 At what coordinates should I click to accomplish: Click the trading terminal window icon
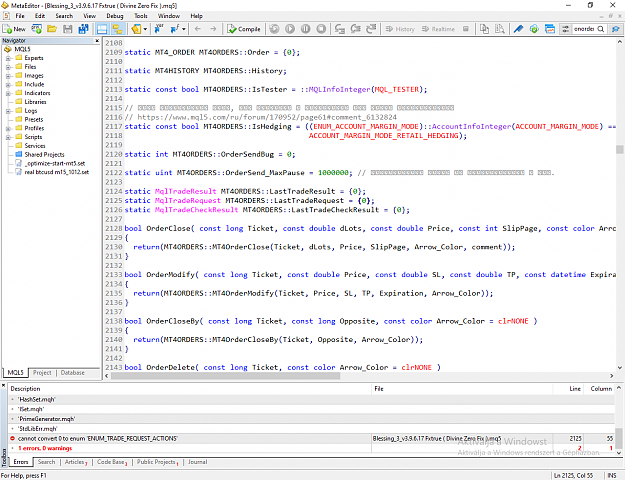pyautogui.click(x=550, y=29)
